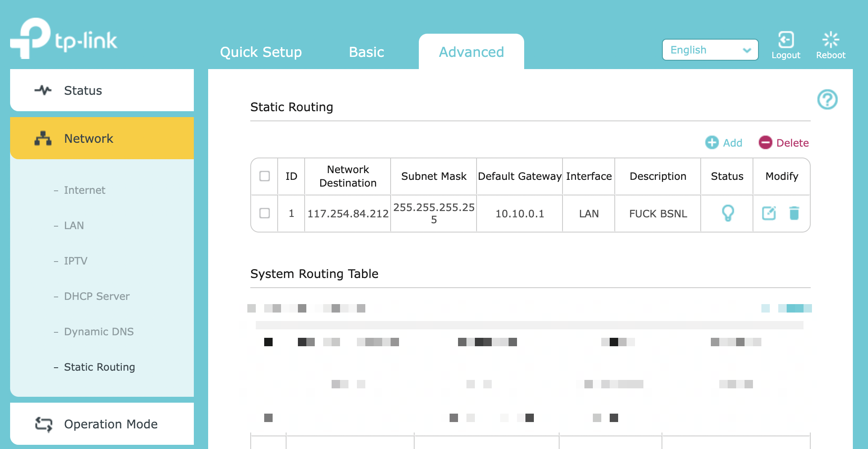Open the DHCP Server link
The height and width of the screenshot is (449, 868).
[96, 296]
